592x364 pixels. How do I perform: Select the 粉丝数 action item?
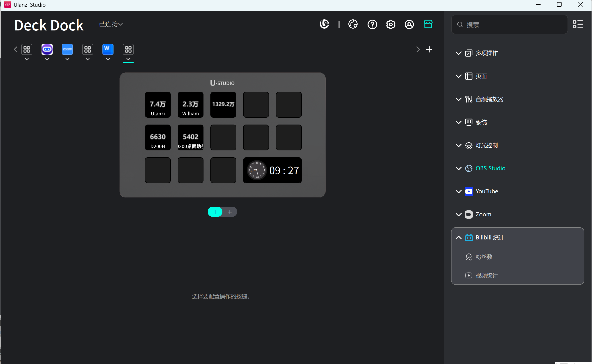pos(484,257)
